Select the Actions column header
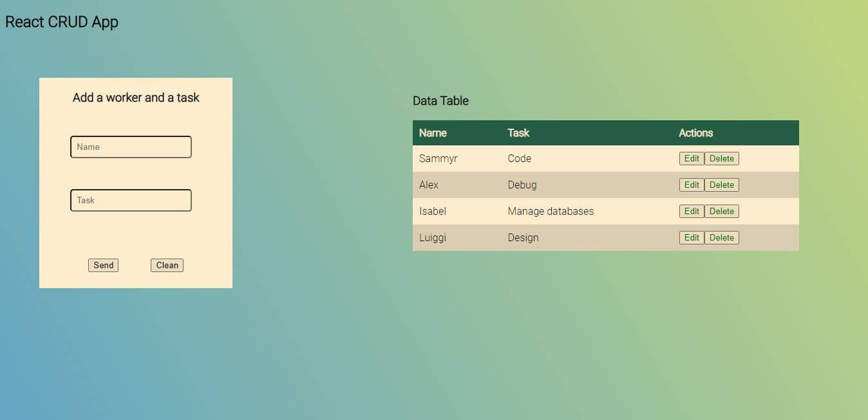868x420 pixels. click(x=695, y=133)
